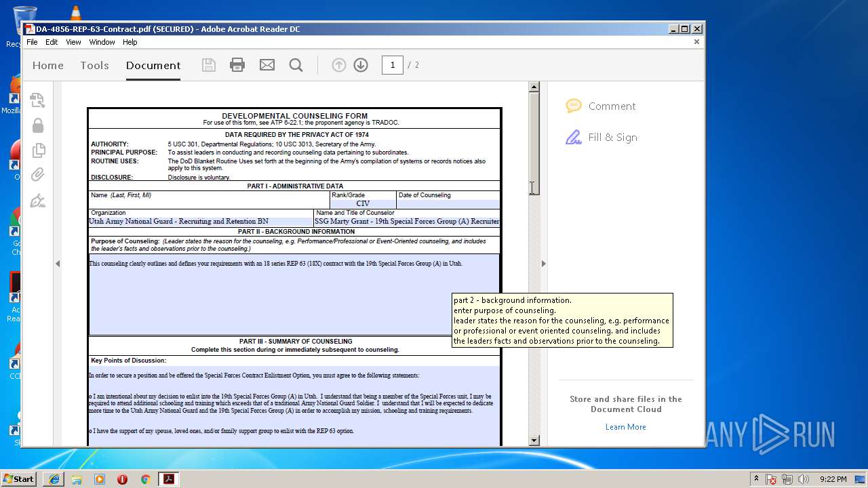Click the scroll up arrow of document

(534, 87)
